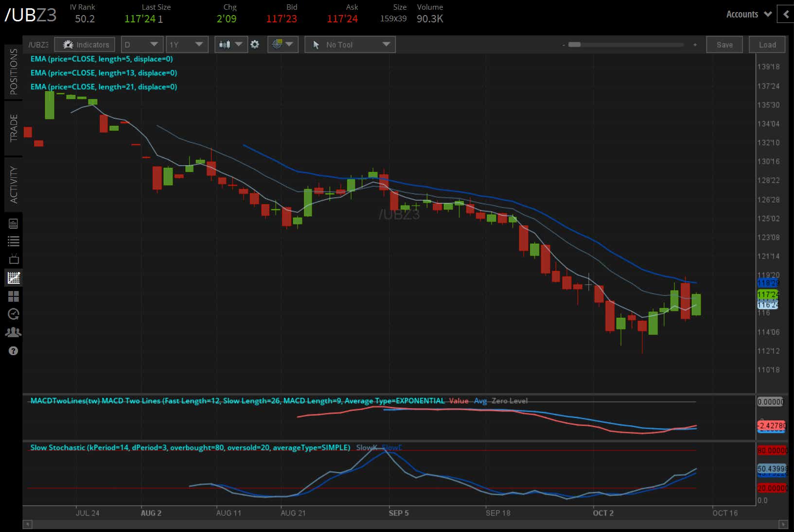Load a saved chart layout
This screenshot has width=794, height=532.
point(767,45)
